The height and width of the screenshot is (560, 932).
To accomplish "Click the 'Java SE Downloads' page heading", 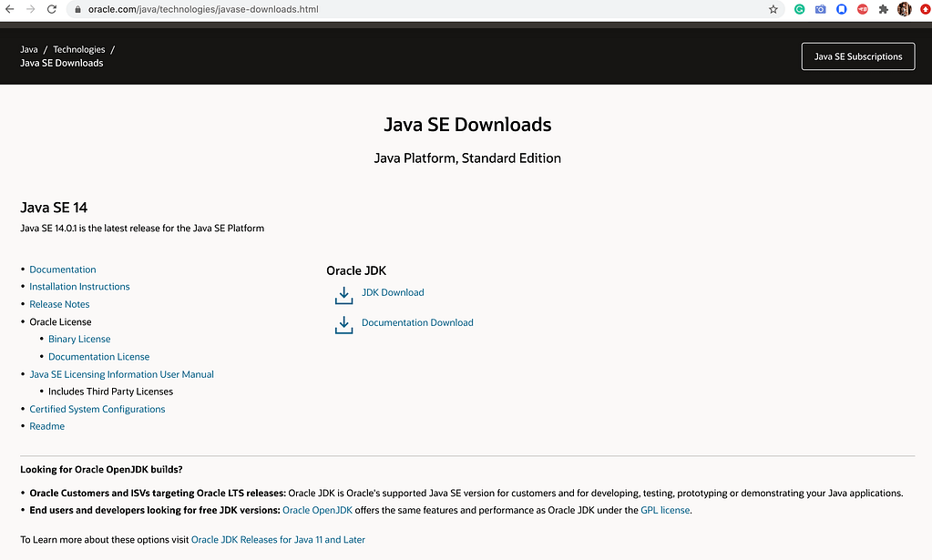I will tap(467, 124).
